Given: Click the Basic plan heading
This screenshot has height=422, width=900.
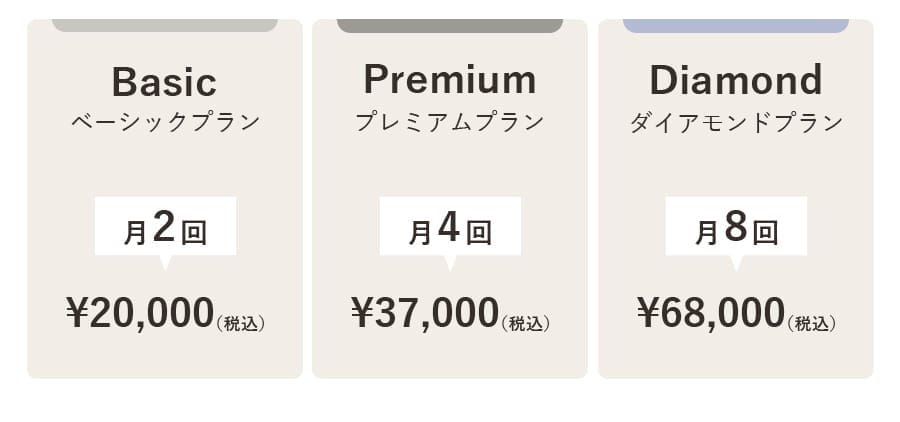Looking at the screenshot, I should click(x=164, y=81).
